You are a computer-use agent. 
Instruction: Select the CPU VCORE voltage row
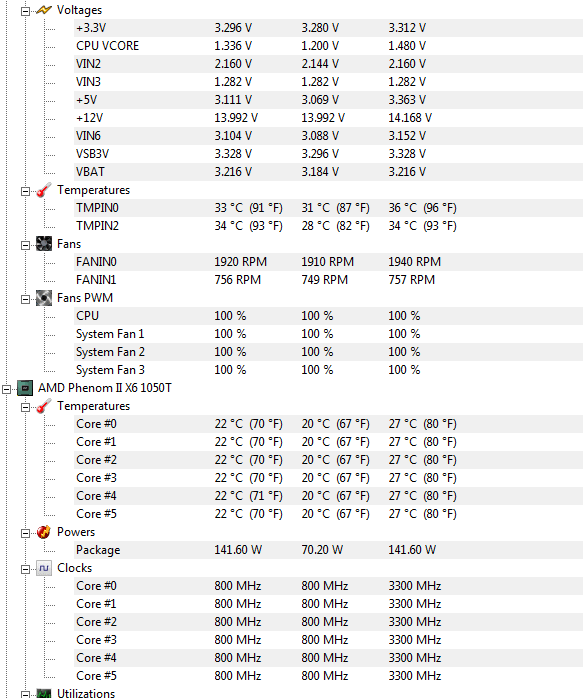pos(328,46)
